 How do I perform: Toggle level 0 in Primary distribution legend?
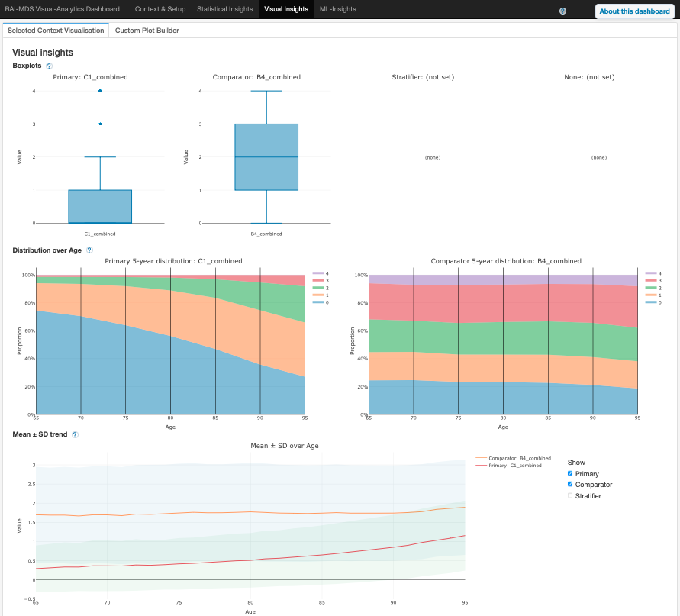[x=321, y=302]
